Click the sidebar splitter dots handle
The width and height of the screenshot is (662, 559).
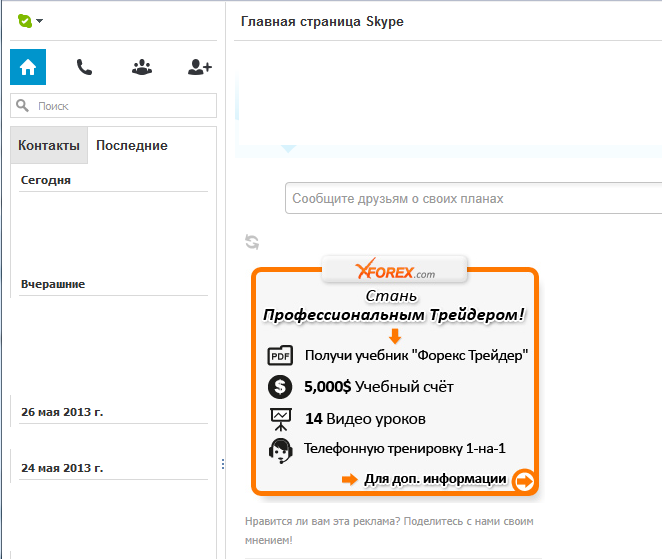222,464
